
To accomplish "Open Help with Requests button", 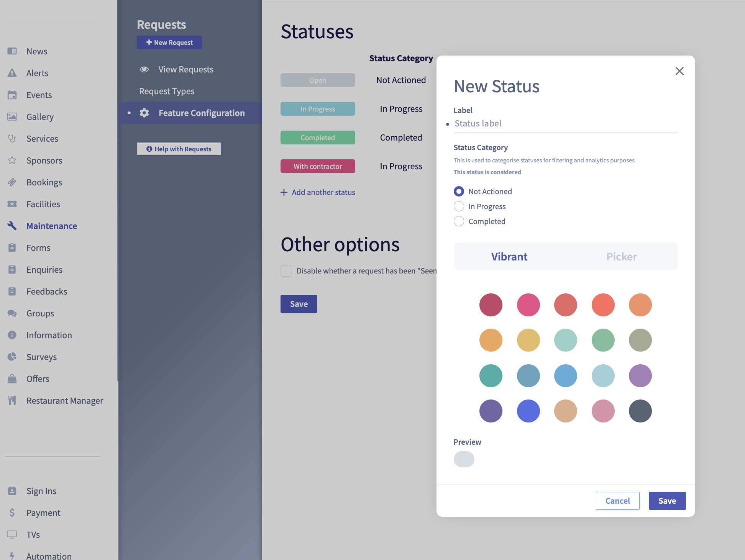I will pyautogui.click(x=179, y=149).
